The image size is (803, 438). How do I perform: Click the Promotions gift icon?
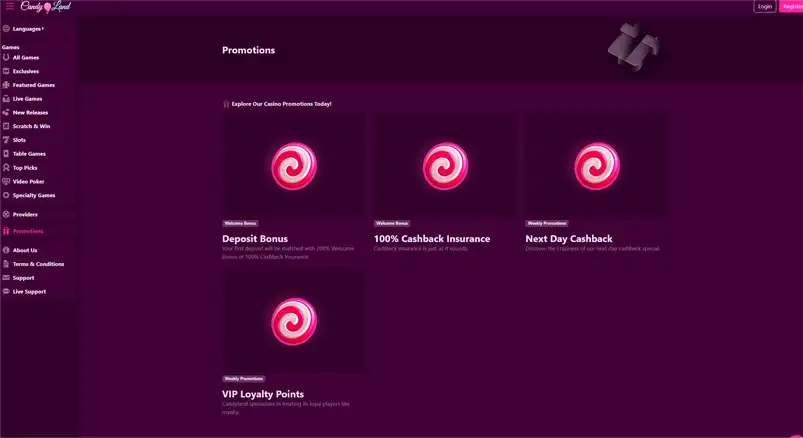(x=6, y=231)
